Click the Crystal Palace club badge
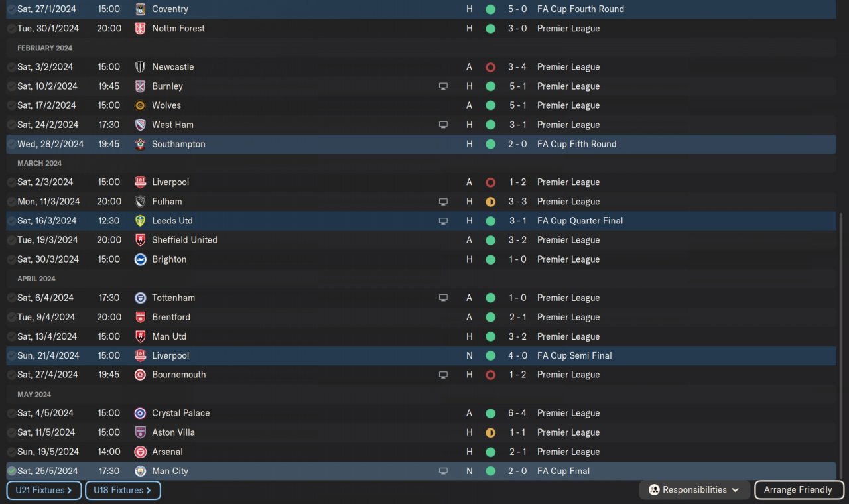This screenshot has height=504, width=849. [x=140, y=413]
